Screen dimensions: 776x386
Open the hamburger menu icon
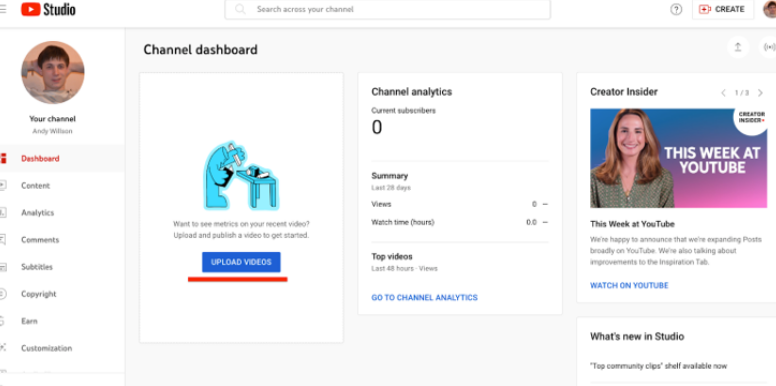[x=3, y=9]
